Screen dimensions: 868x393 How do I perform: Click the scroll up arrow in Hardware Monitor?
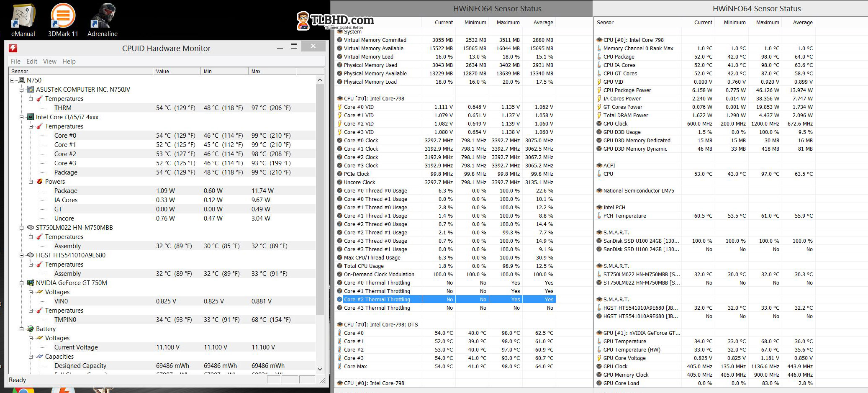coord(320,80)
